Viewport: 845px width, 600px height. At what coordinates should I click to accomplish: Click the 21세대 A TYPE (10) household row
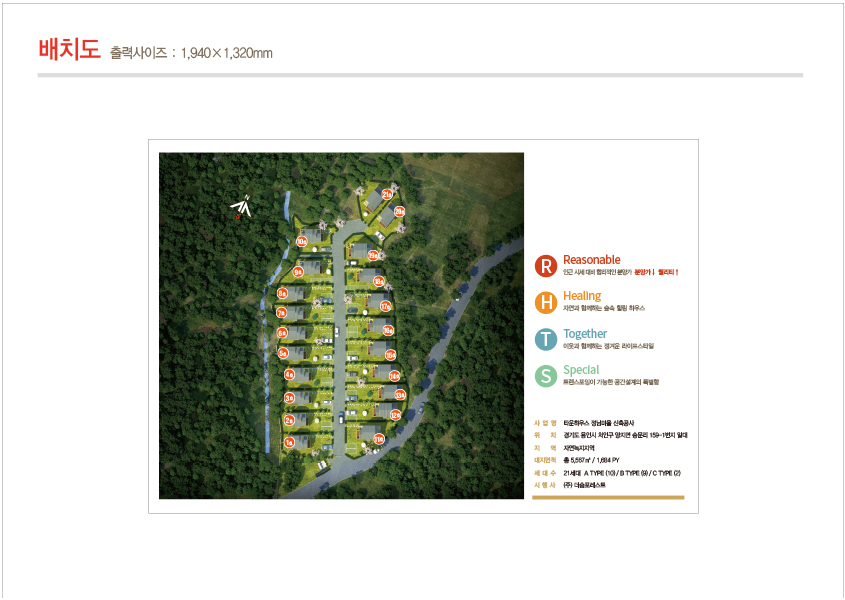(x=622, y=473)
